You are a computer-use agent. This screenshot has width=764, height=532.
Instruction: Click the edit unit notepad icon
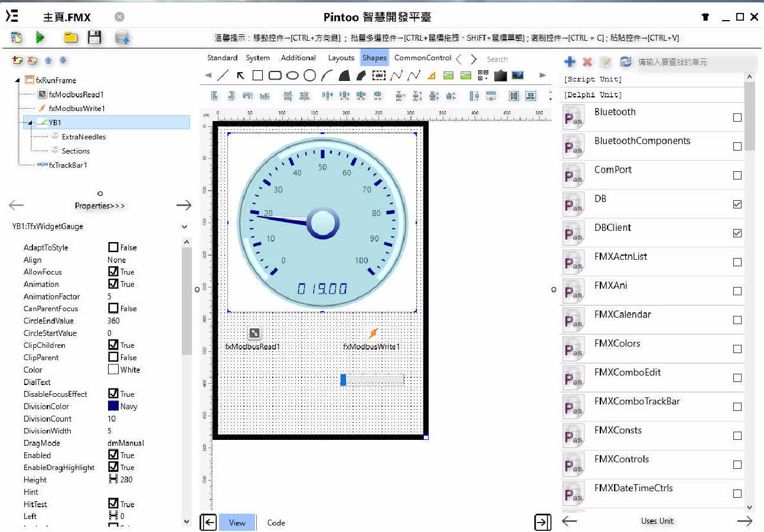click(606, 61)
